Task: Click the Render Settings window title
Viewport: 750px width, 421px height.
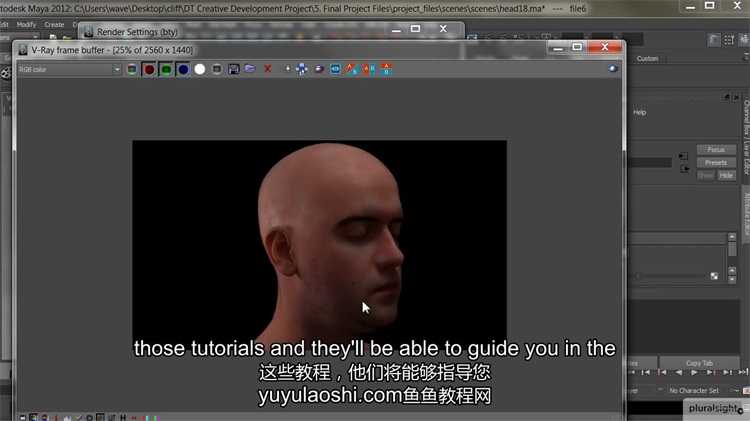Action: [x=137, y=32]
